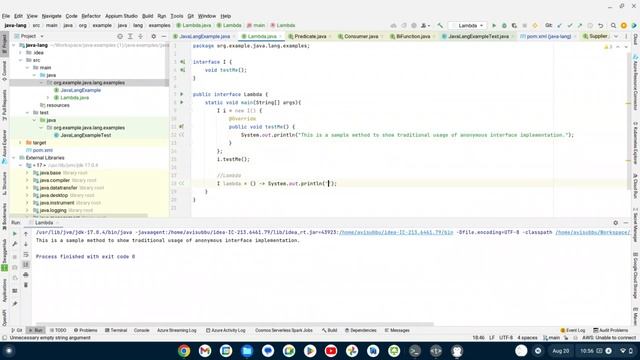This screenshot has width=640, height=360.
Task: Open Gmail from the taskbar
Action: point(205,351)
